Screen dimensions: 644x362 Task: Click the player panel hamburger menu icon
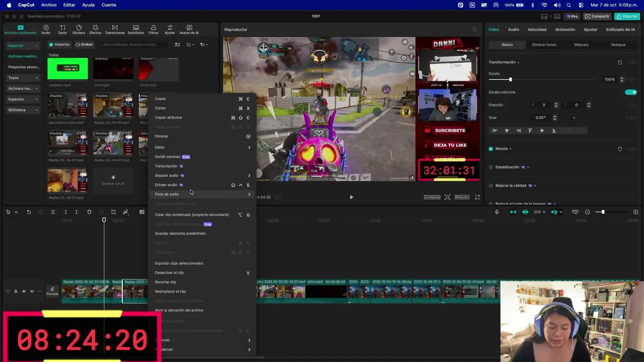(474, 30)
